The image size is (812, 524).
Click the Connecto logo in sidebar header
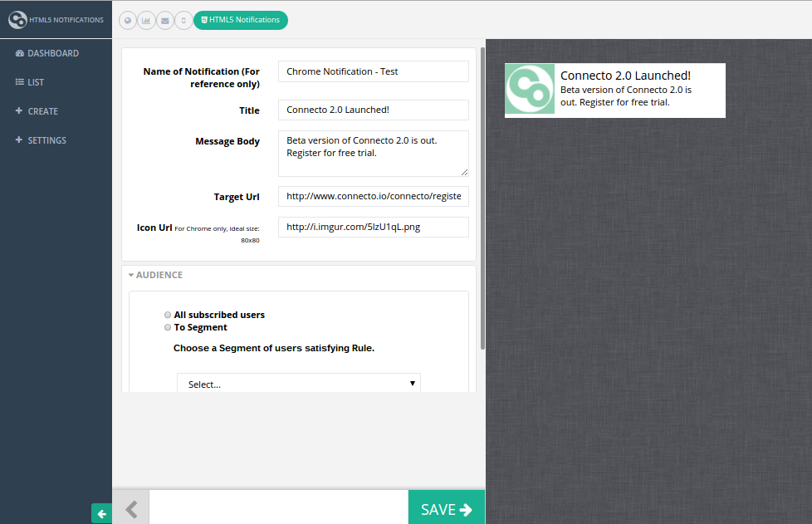click(17, 20)
